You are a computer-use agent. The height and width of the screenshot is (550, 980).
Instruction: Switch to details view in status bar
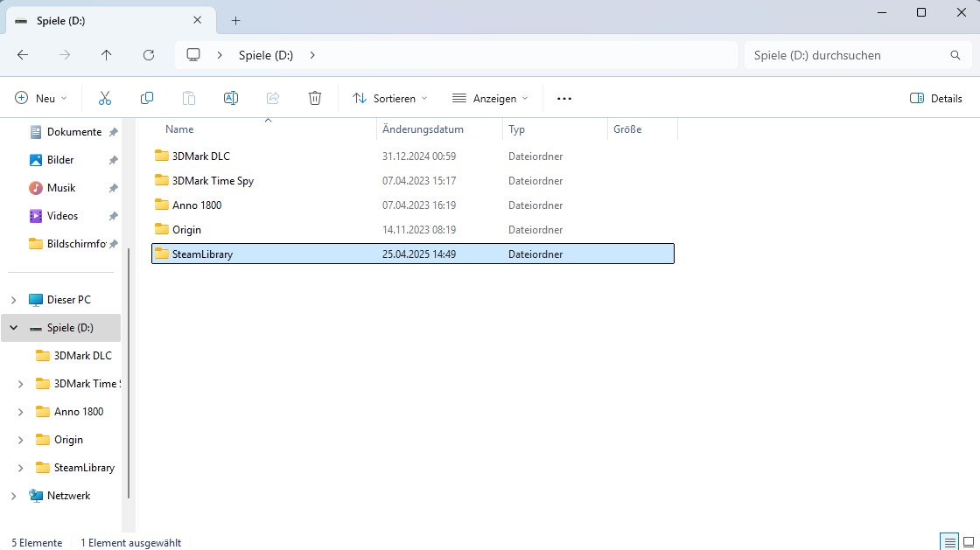click(948, 542)
